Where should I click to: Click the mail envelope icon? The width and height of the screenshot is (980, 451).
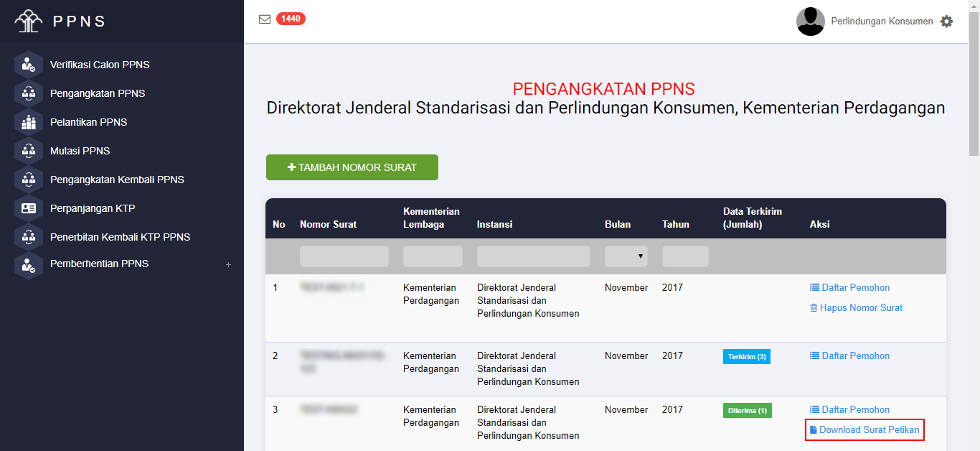coord(265,19)
